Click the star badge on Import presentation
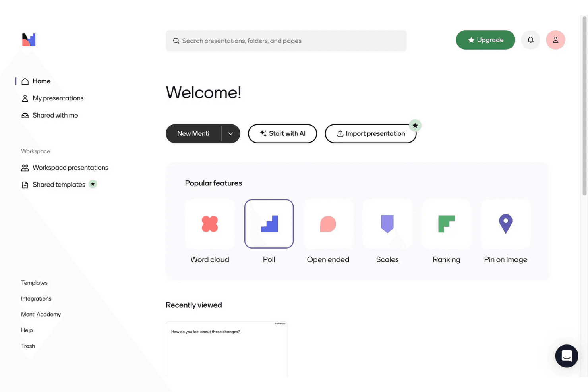The image size is (588, 392). [415, 126]
